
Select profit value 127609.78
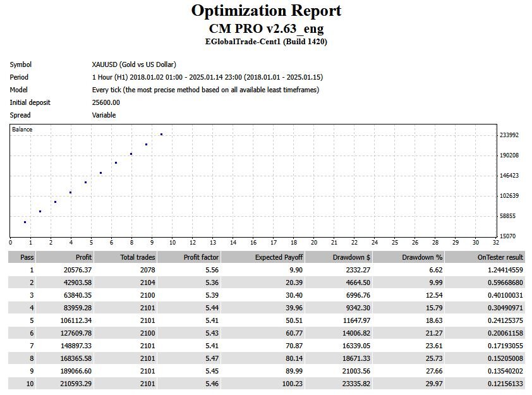tap(76, 333)
